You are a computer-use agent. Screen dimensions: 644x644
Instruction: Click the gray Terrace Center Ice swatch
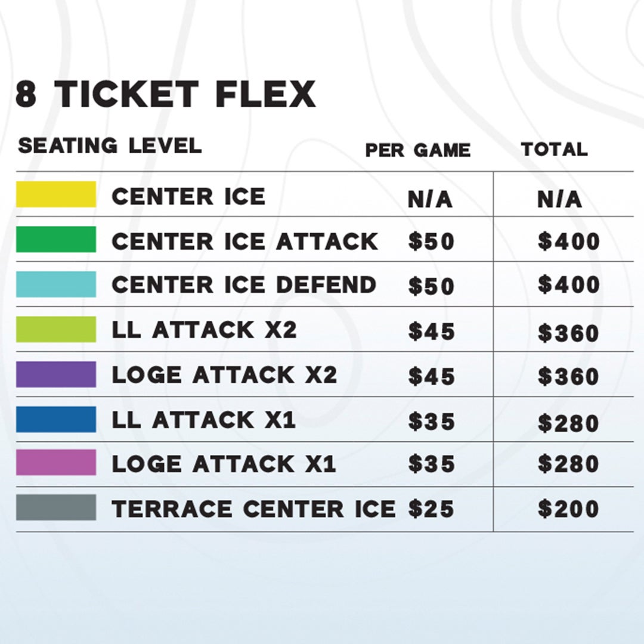tap(56, 507)
